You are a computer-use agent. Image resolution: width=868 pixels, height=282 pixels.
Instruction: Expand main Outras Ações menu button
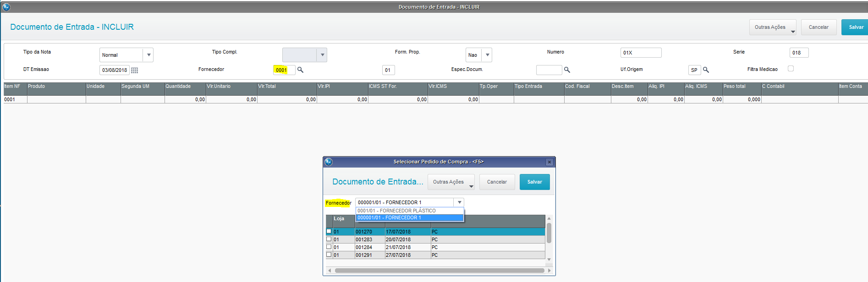[x=773, y=27]
